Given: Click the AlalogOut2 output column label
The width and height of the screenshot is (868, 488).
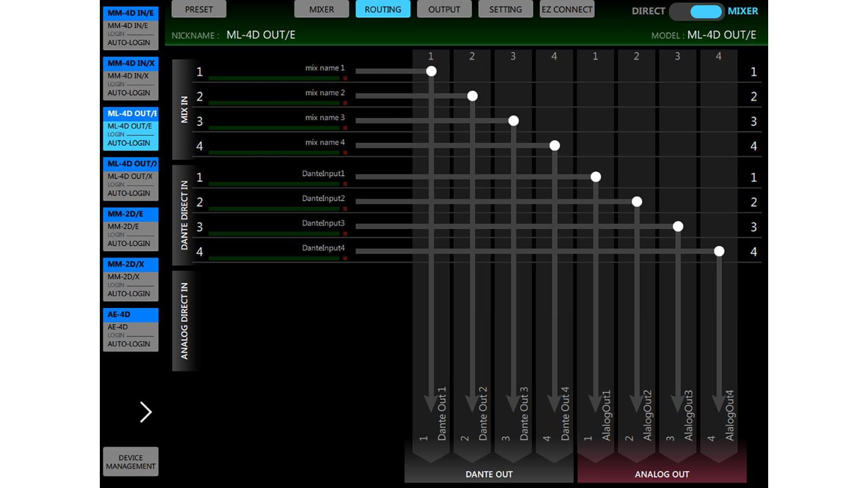Looking at the screenshot, I should (x=647, y=415).
